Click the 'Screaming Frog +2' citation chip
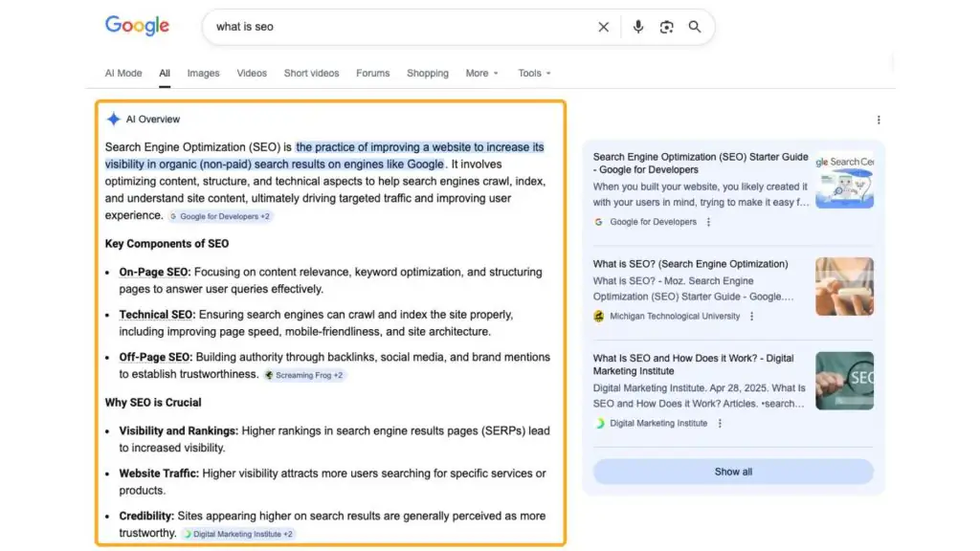This screenshot has width=980, height=551. (x=303, y=375)
